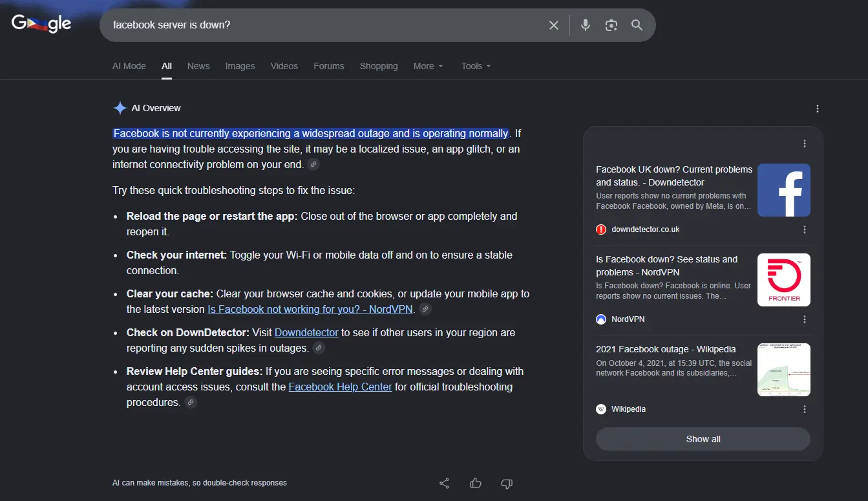Image resolution: width=868 pixels, height=501 pixels.
Task: Open Frontier logo thumbnail
Action: pos(784,280)
